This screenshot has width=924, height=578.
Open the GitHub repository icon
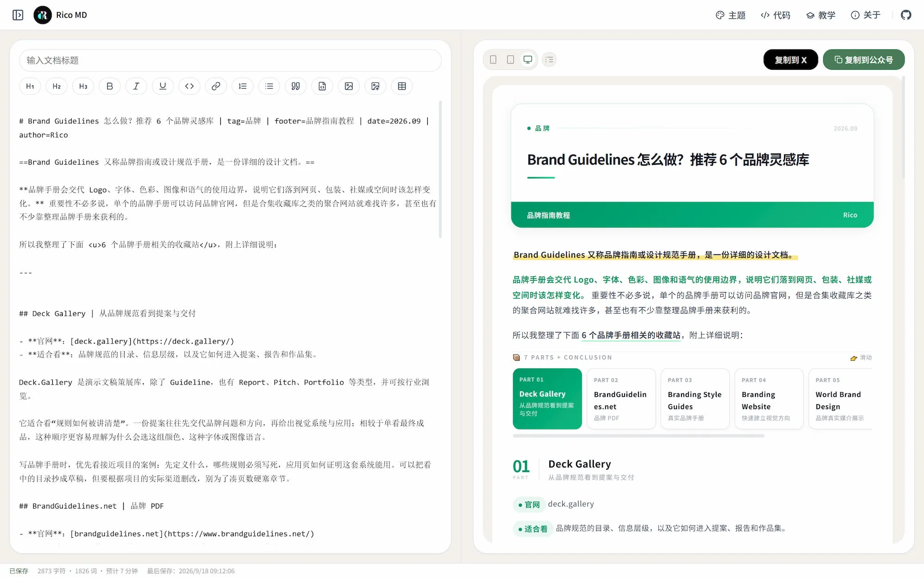(906, 15)
